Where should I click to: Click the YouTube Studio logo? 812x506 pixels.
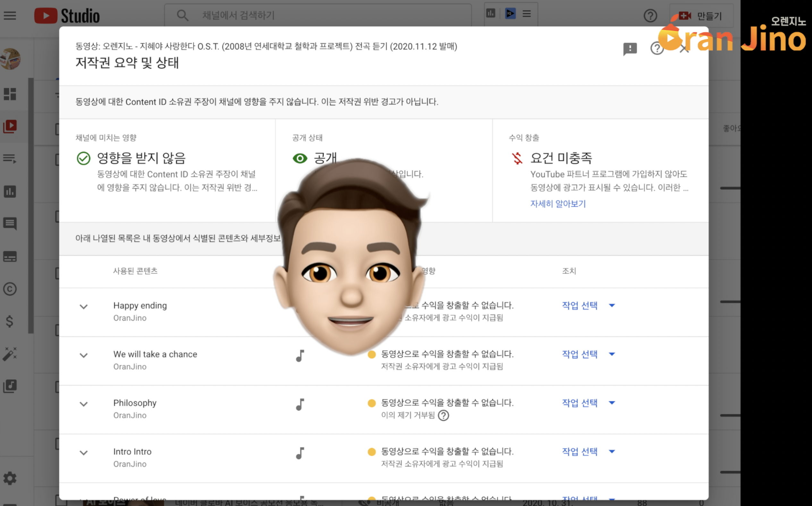67,16
